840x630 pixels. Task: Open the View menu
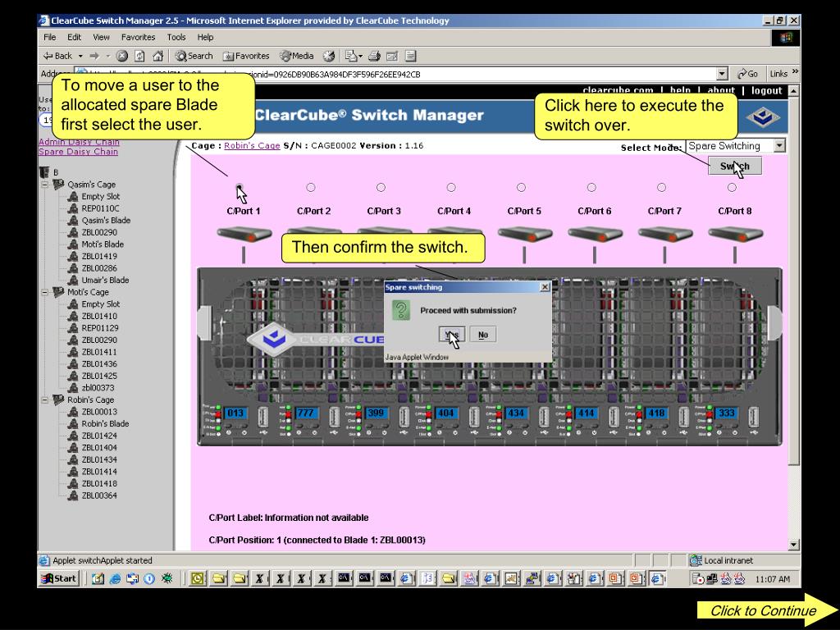101,37
